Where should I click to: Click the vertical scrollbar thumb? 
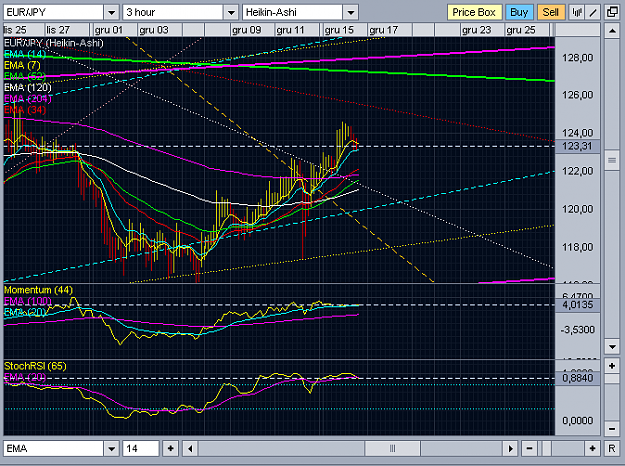tap(612, 161)
